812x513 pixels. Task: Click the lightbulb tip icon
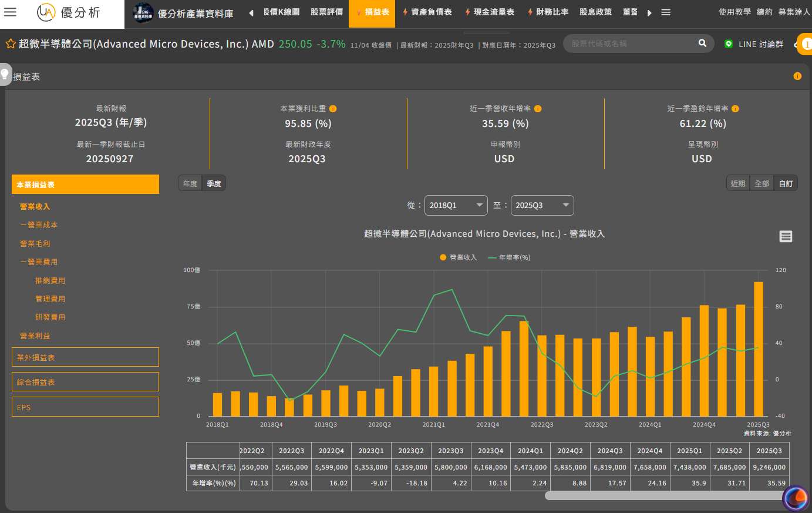[5, 75]
